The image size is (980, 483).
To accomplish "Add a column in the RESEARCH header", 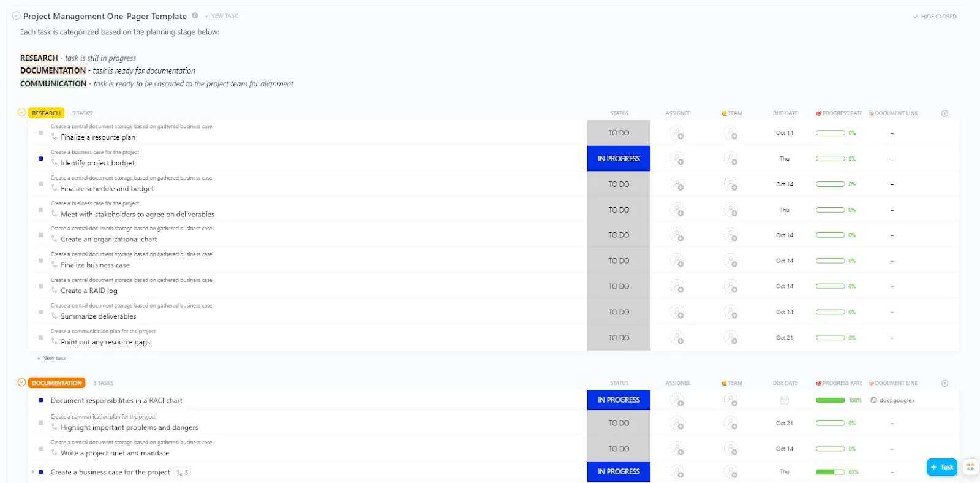I will [x=944, y=113].
